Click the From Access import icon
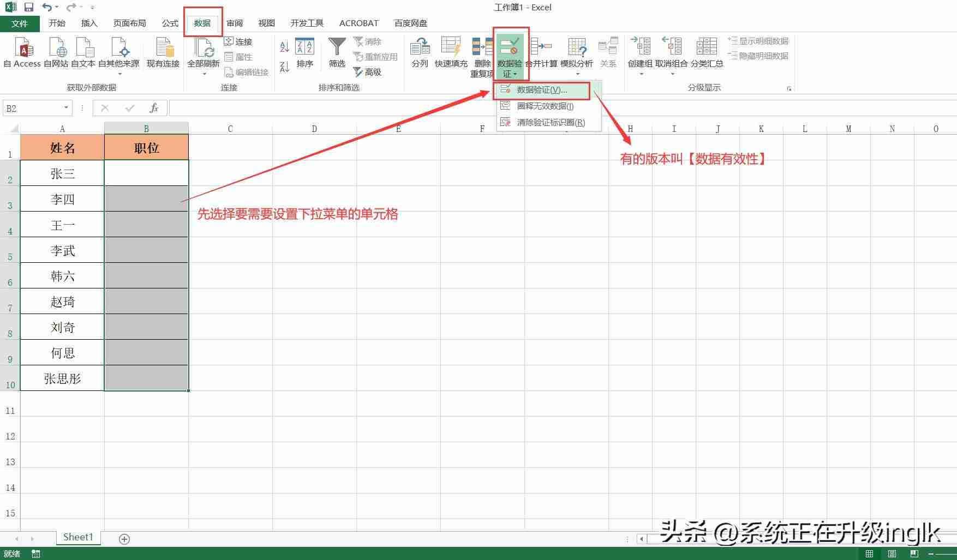 tap(22, 52)
